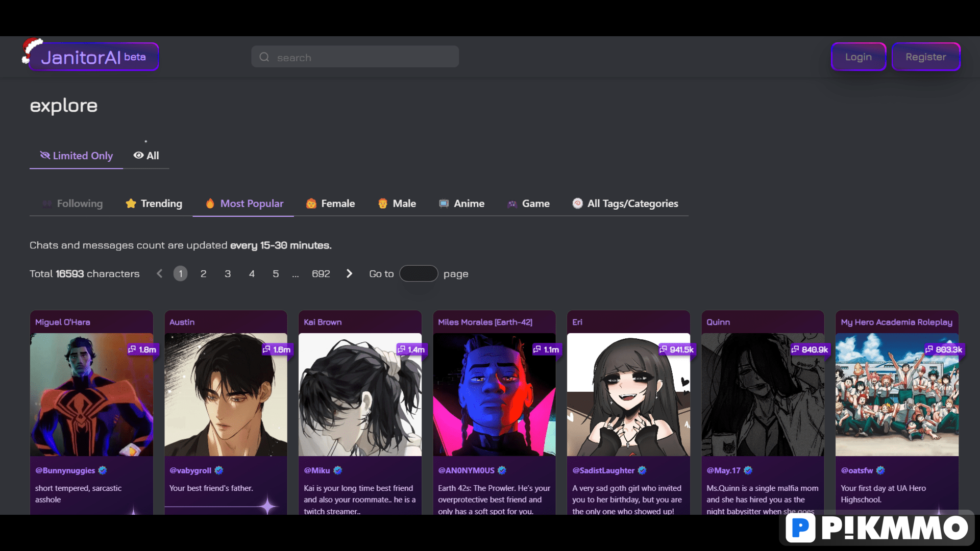The height and width of the screenshot is (551, 980).
Task: Open Austin character image
Action: (x=226, y=394)
